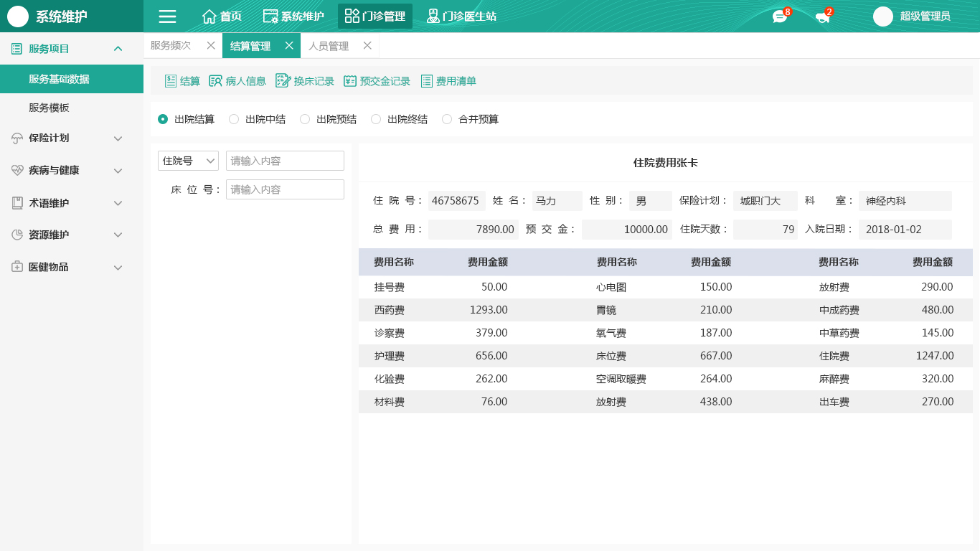This screenshot has height=551, width=980.
Task: Click the 超级管理员 username label
Action: (925, 16)
